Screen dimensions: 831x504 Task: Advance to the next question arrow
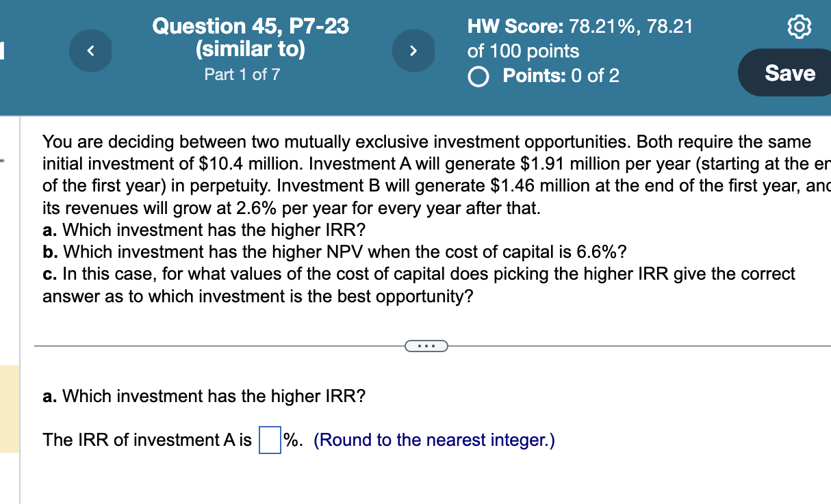pyautogui.click(x=413, y=51)
